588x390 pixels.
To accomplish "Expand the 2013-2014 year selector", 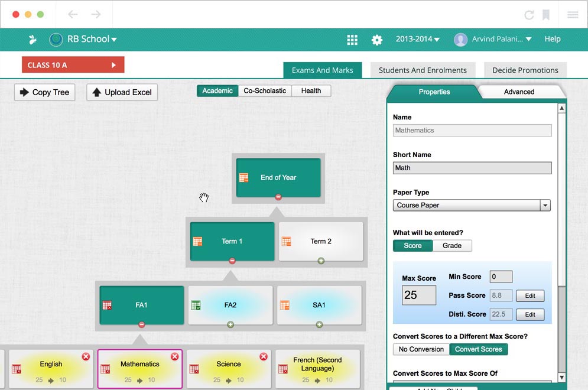I will point(418,40).
